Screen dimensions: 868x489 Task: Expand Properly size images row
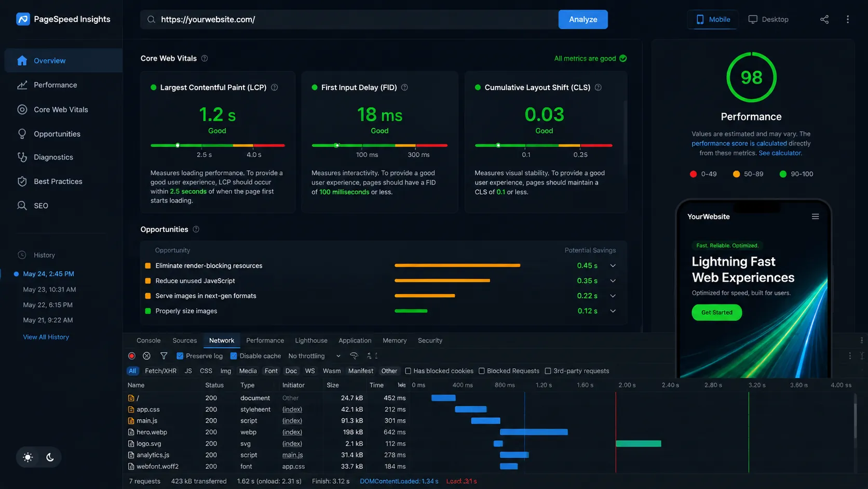(x=613, y=311)
